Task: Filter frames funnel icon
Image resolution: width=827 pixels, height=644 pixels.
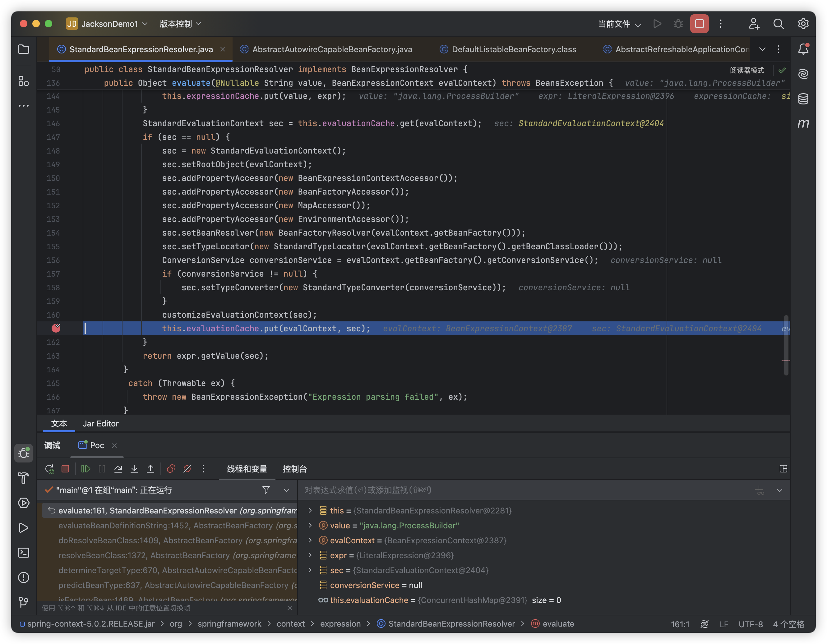Action: click(x=266, y=490)
